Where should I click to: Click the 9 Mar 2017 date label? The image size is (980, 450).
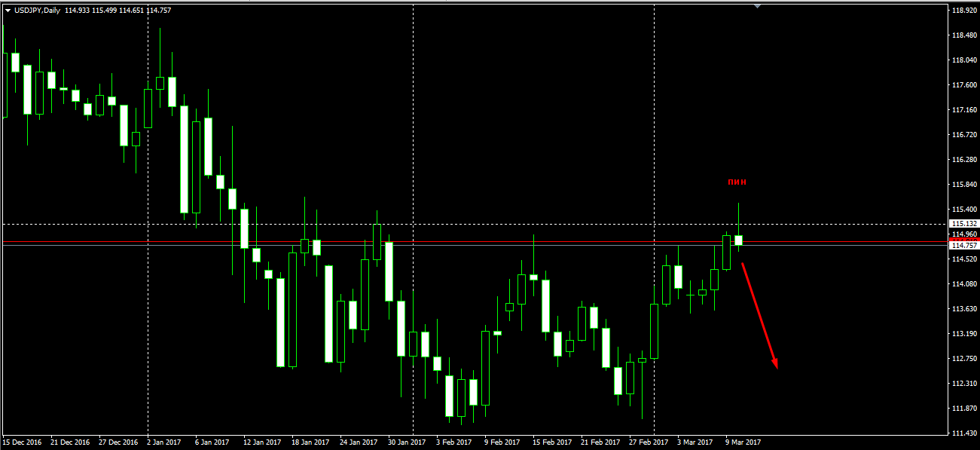click(x=743, y=442)
